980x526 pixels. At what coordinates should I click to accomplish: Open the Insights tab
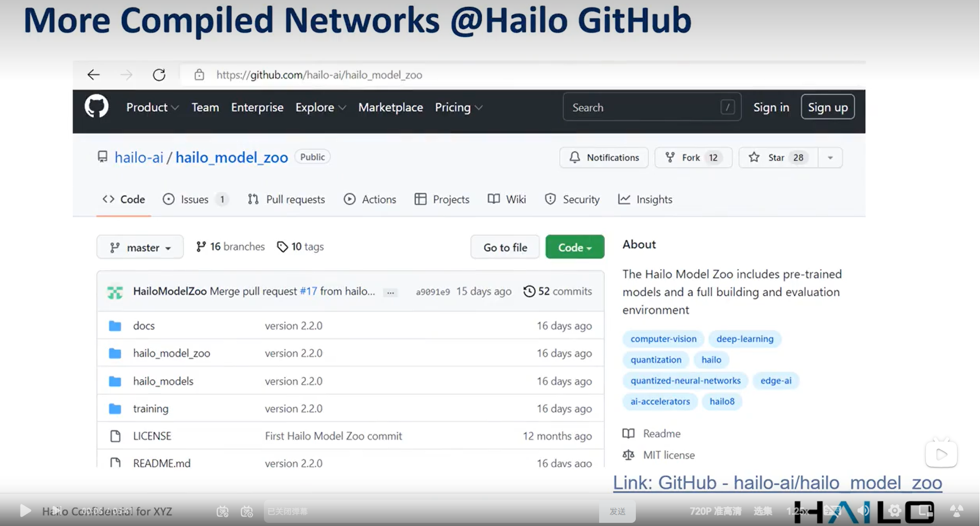tap(645, 199)
